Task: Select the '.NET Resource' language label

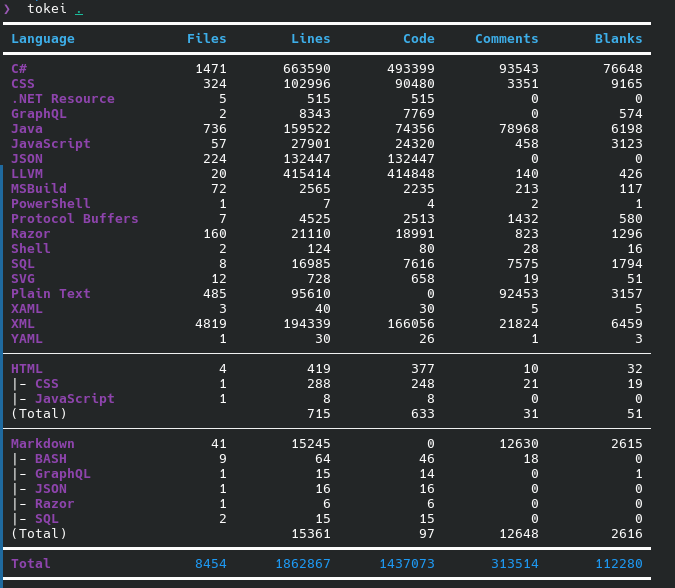Action: pyautogui.click(x=63, y=99)
